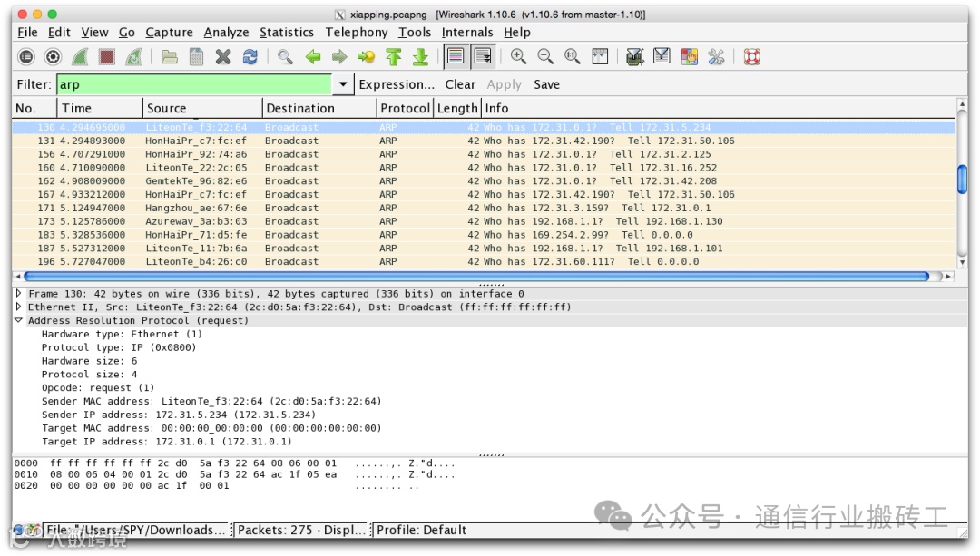This screenshot has width=980, height=556.
Task: Sort by the Length column header
Action: click(457, 108)
